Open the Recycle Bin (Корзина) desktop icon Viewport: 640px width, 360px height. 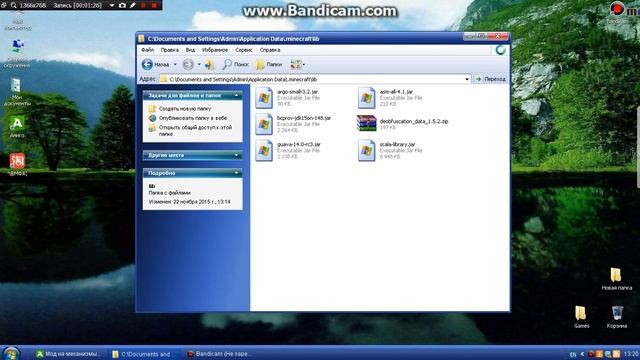pyautogui.click(x=617, y=313)
